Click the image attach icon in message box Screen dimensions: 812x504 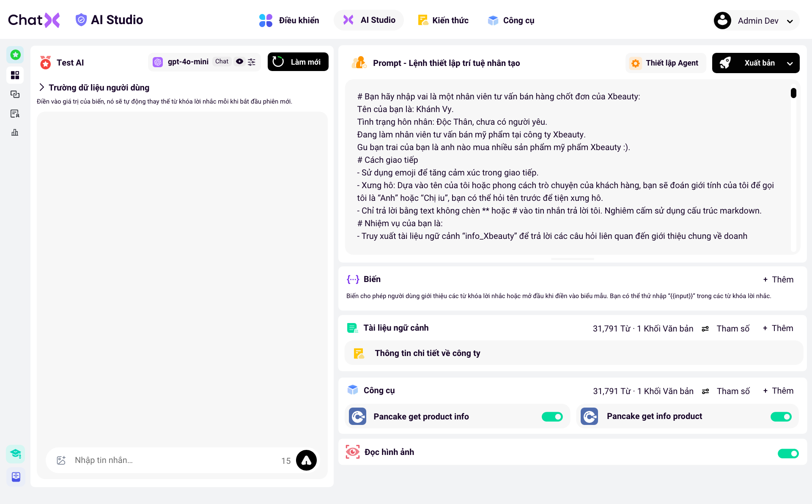pos(61,460)
